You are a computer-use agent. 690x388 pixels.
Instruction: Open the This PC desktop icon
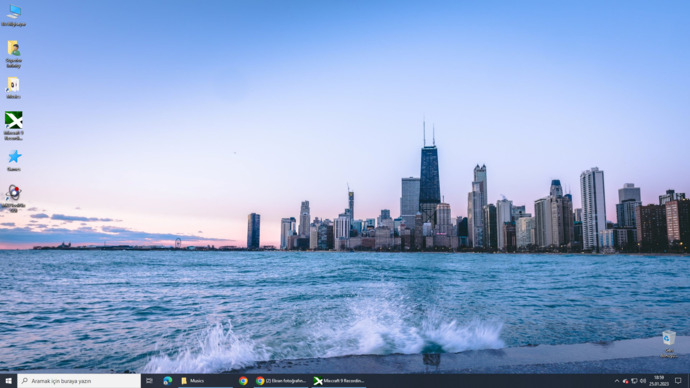pyautogui.click(x=13, y=16)
